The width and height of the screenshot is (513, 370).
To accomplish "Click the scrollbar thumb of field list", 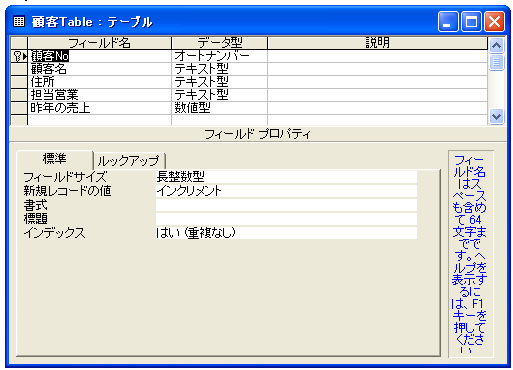I will 496,62.
